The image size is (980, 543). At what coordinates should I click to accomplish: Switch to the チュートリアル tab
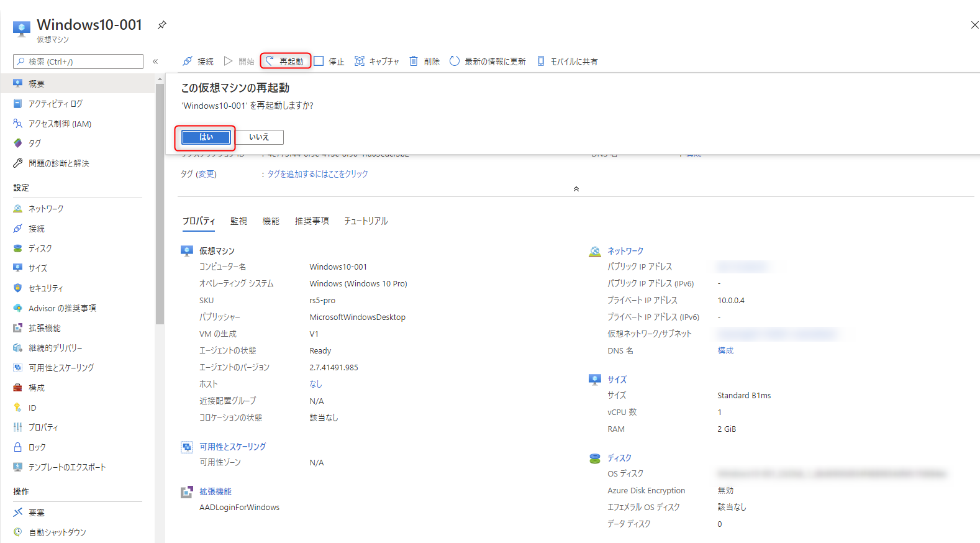click(366, 221)
